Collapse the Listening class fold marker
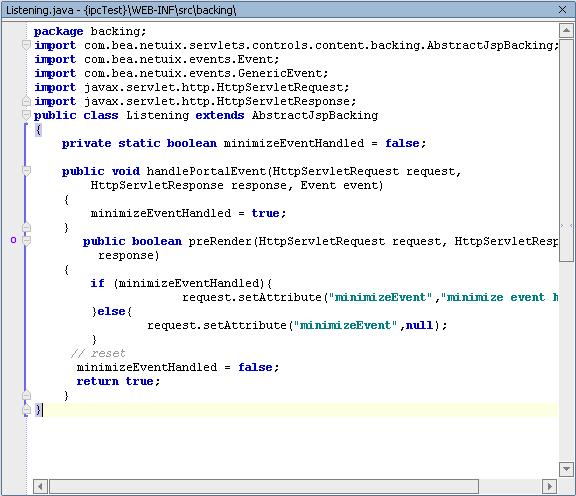Screen dimensions: 576x496 pos(26,115)
